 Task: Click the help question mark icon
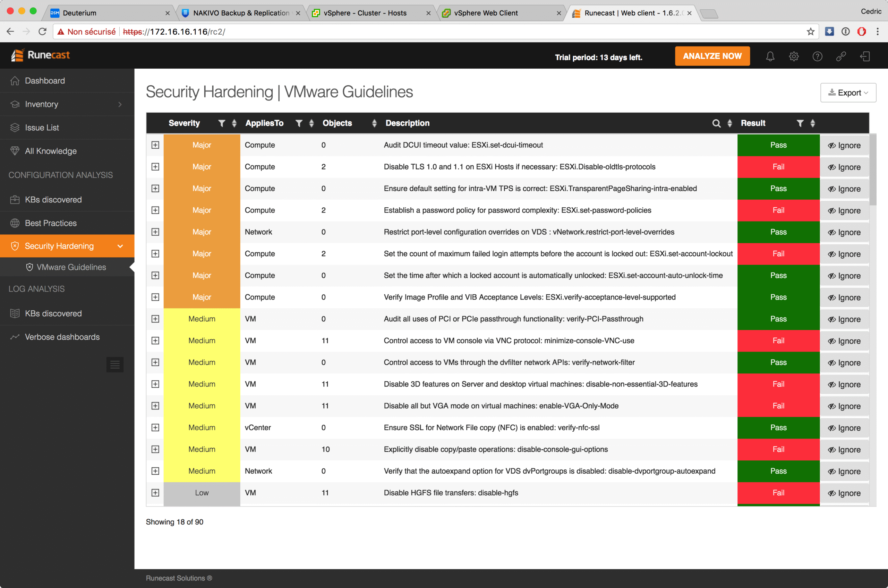[817, 57]
